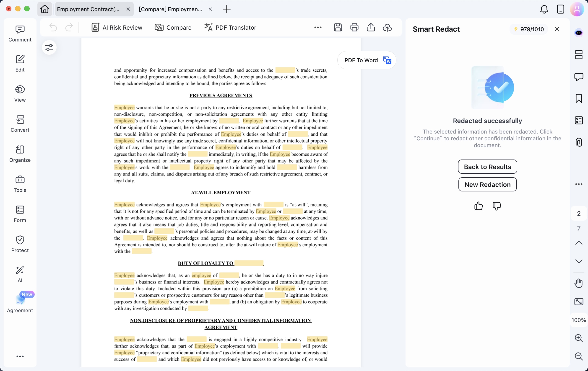Viewport: 588px width, 371px height.
Task: Open the display settings slider icon
Action: (x=49, y=47)
